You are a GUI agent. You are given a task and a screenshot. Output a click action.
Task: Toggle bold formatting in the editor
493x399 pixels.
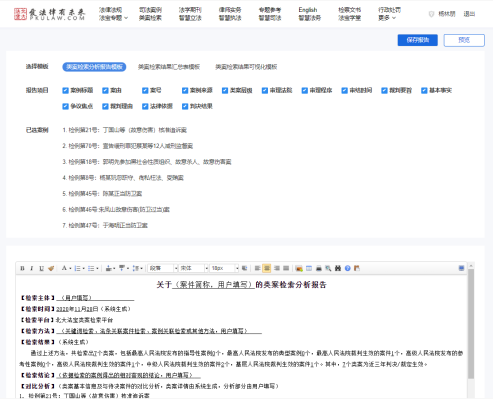point(22,268)
